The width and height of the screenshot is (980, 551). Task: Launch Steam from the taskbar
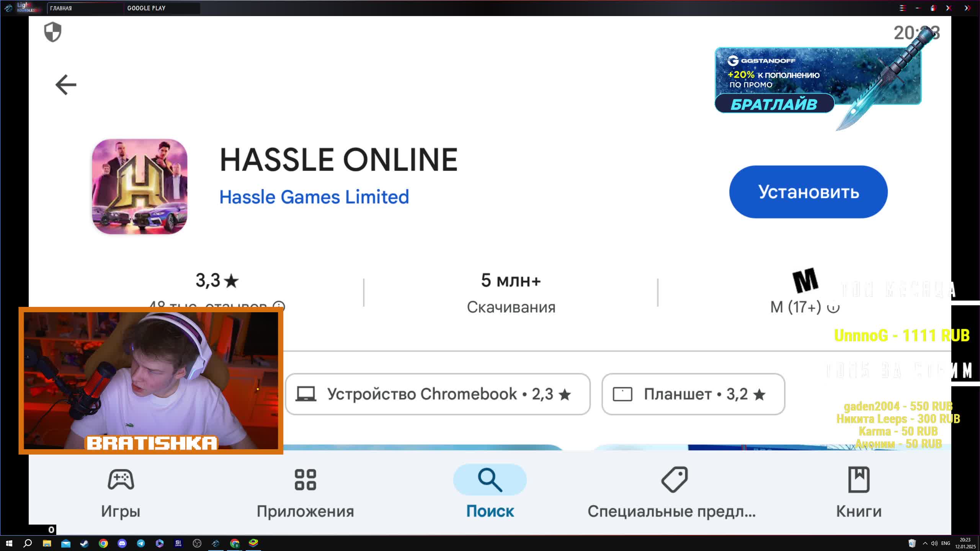point(85,543)
